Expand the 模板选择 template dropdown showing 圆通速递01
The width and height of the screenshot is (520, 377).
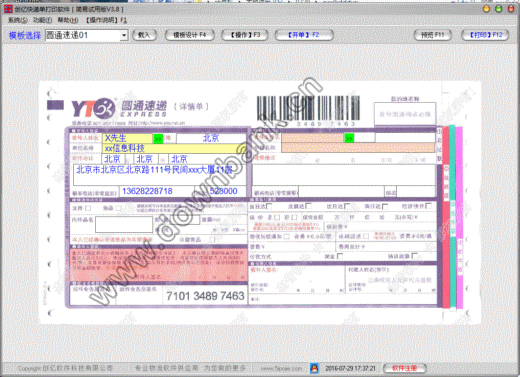[x=124, y=35]
